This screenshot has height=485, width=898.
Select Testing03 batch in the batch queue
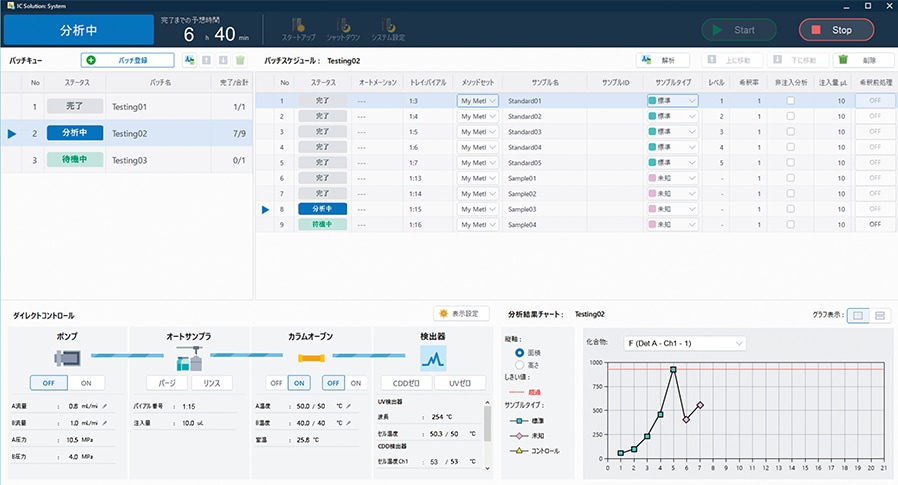(127, 160)
